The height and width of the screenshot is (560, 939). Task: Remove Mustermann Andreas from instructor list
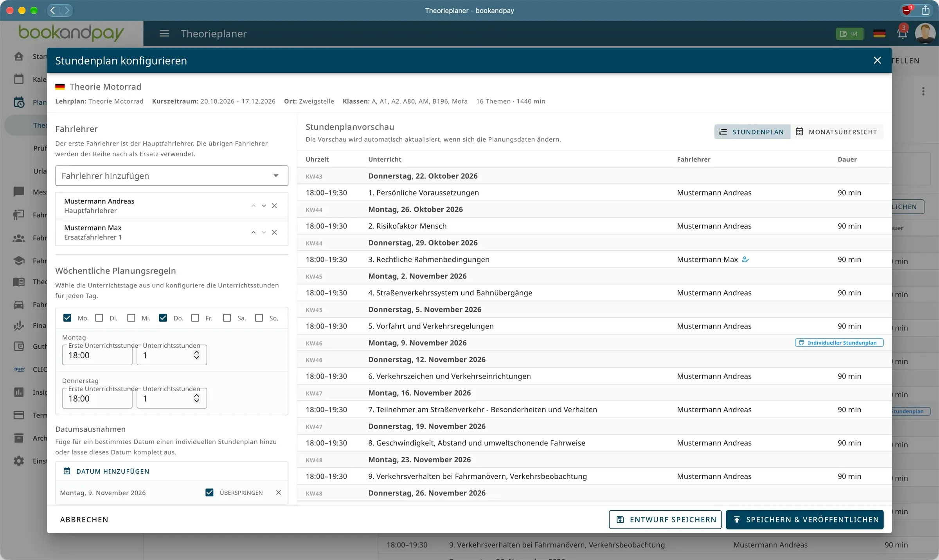point(274,206)
